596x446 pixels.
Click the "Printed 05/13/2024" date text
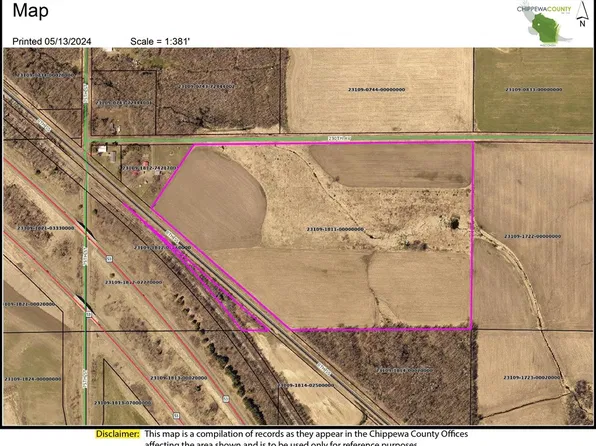point(52,41)
